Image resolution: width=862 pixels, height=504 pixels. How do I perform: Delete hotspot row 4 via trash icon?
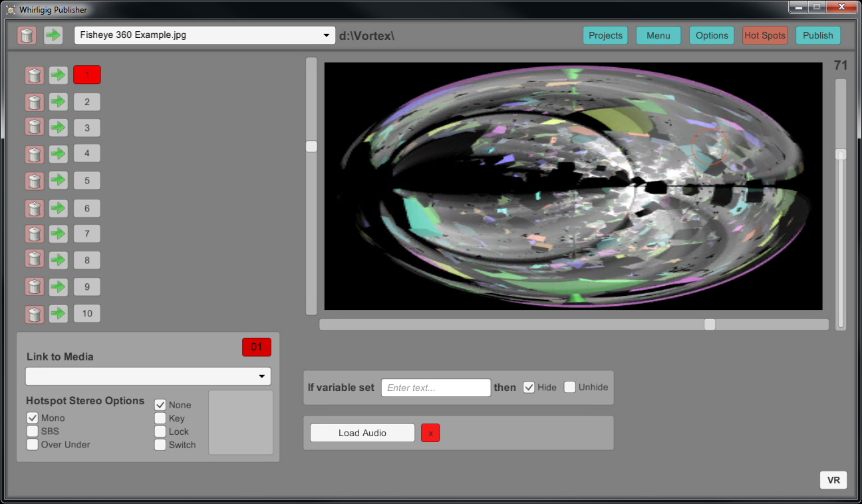[35, 154]
